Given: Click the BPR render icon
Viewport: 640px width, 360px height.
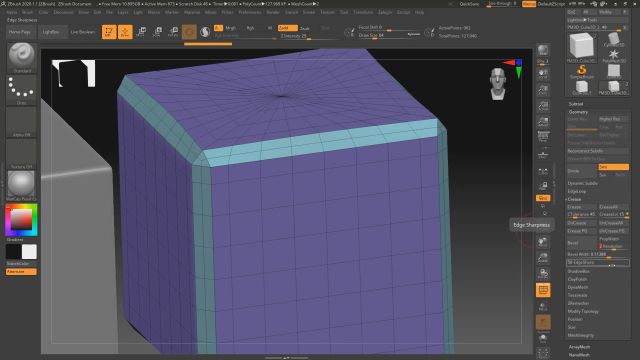Looking at the screenshot, I should coord(543,51).
